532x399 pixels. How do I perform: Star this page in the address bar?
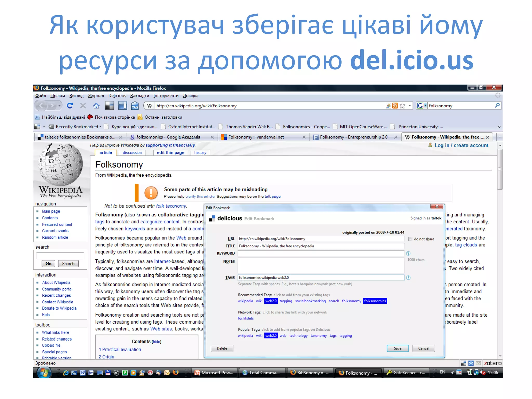(x=402, y=105)
